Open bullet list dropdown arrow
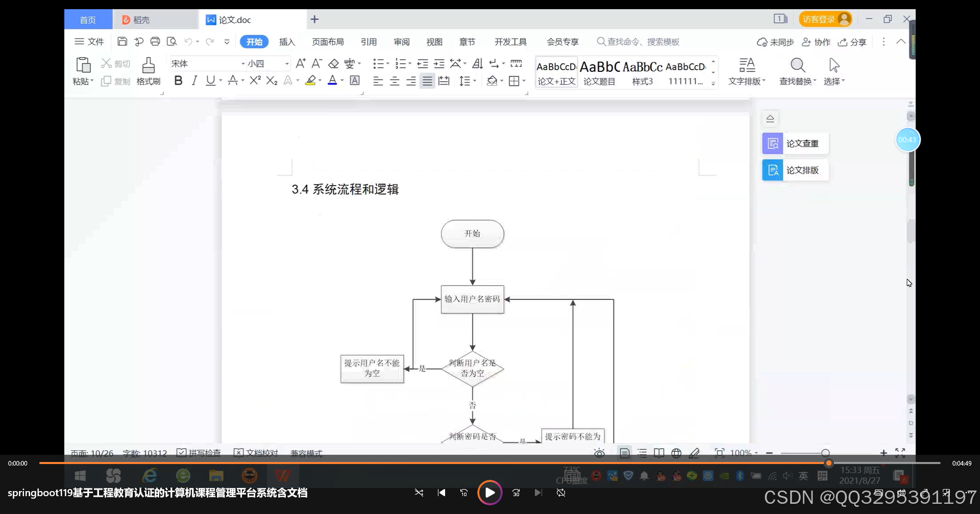Viewport: 980px width, 514px height. pos(387,64)
